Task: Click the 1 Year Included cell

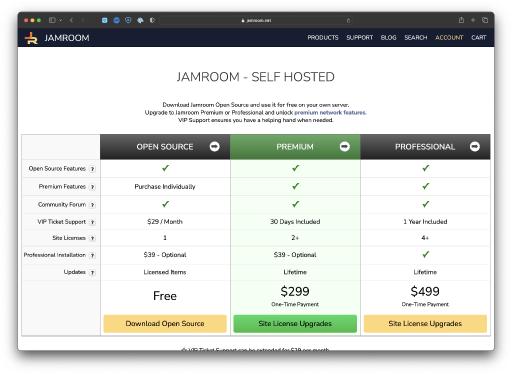Action: [x=425, y=222]
